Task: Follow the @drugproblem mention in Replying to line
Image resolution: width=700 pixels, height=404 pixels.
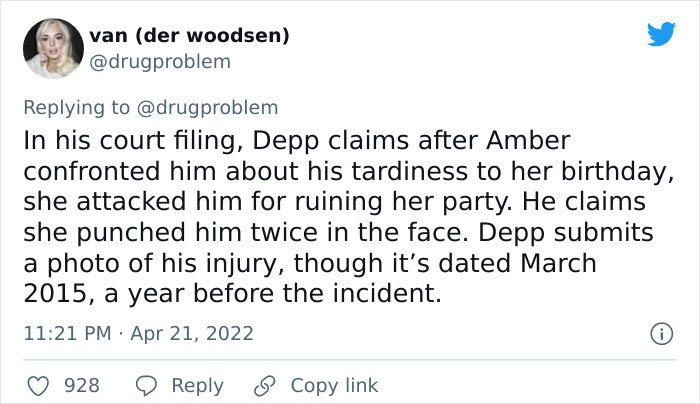Action: 207,108
